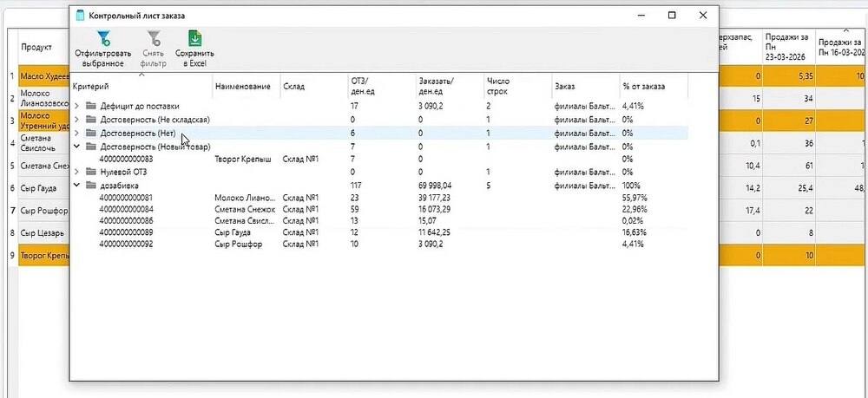Click folder icon beside Нулевой ОТЗ
The height and width of the screenshot is (398, 868).
click(x=91, y=172)
